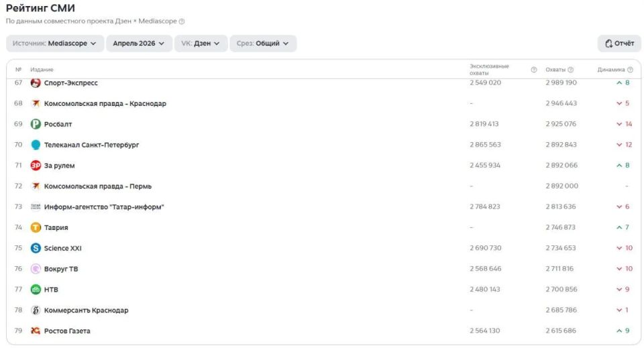Click exclusive reach value 2 564 130
Screen dimensions: 644x348
click(484, 331)
